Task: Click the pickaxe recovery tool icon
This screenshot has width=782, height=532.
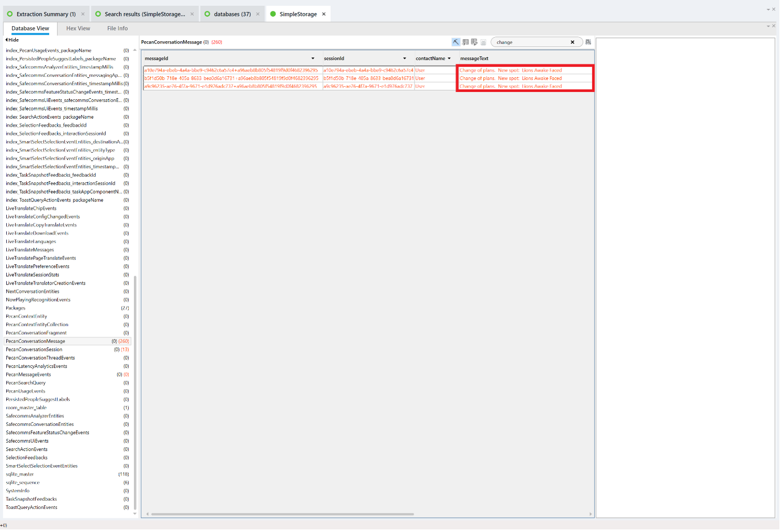Action: 456,42
